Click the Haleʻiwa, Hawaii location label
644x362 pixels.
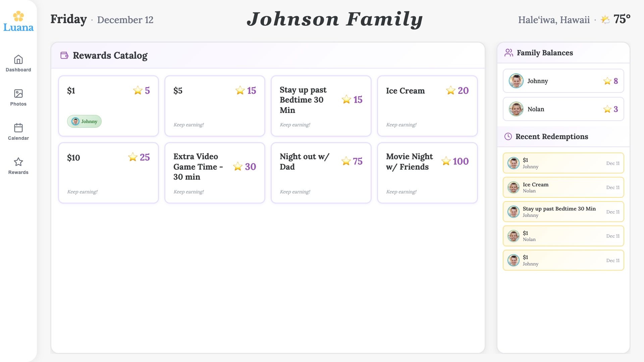(x=554, y=20)
